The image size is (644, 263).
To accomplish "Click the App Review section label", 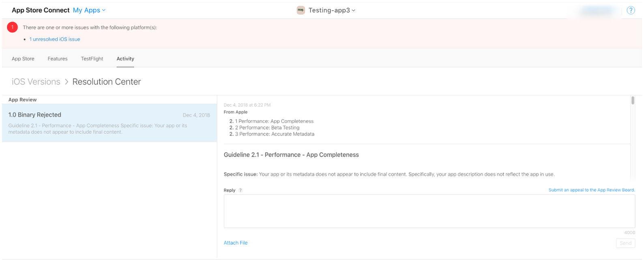I will coord(23,100).
